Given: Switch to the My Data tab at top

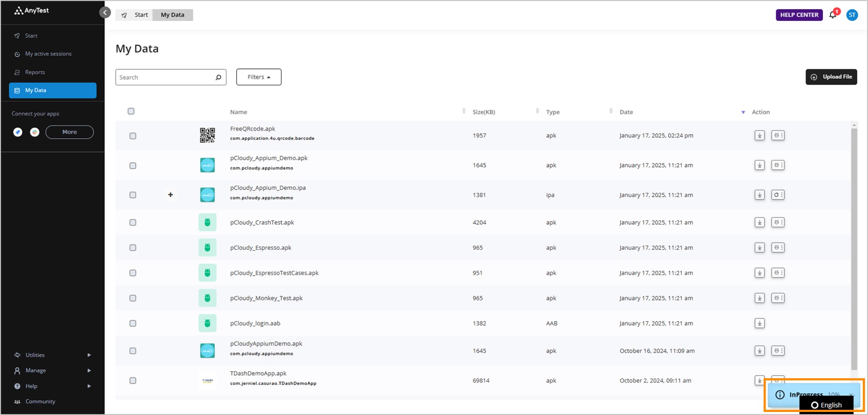Looking at the screenshot, I should tap(173, 15).
